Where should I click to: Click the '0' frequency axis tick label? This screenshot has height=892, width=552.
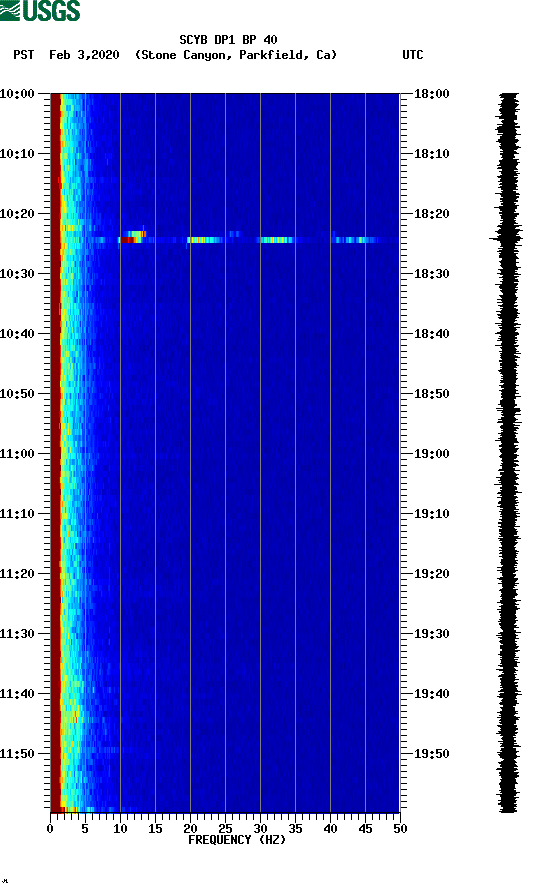click(x=50, y=829)
